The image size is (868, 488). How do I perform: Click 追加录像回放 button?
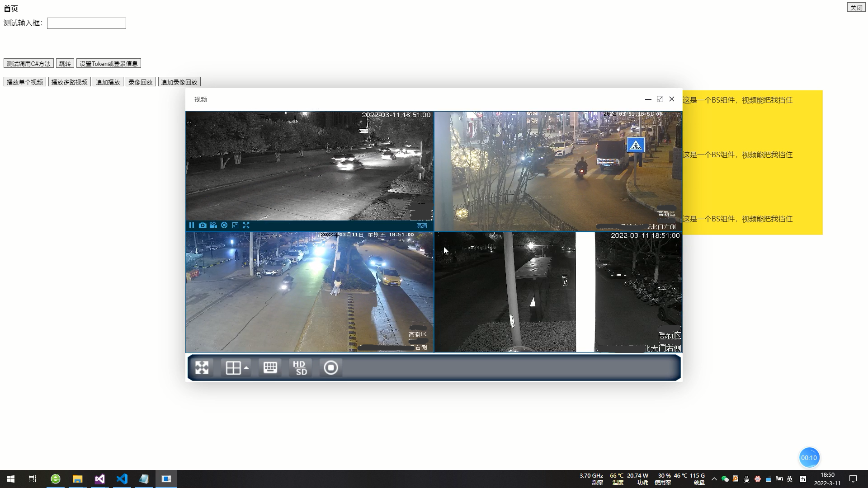(x=179, y=82)
